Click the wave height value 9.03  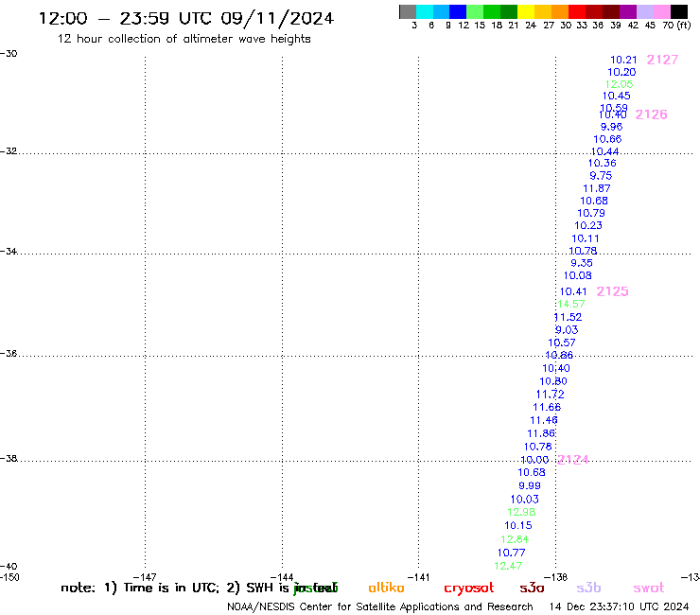[567, 329]
